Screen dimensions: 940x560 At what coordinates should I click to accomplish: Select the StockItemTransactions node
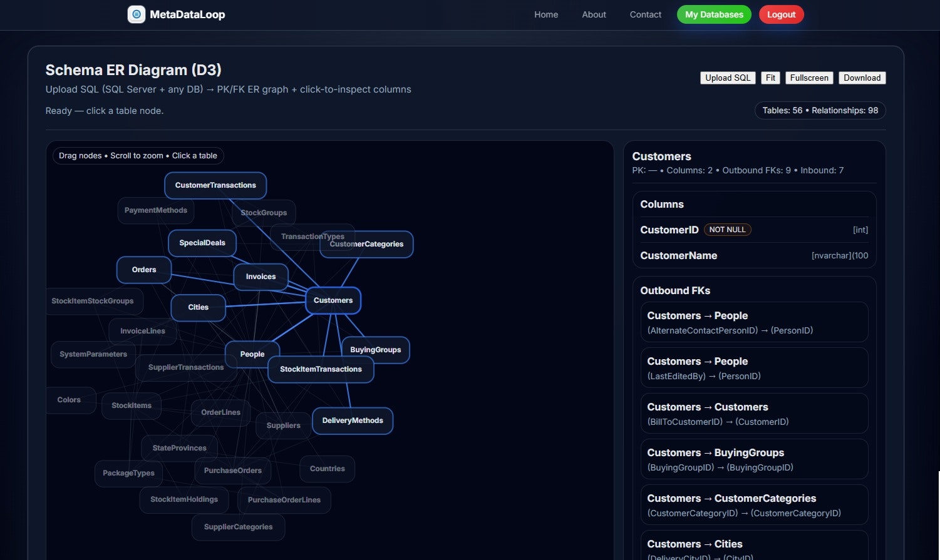pyautogui.click(x=321, y=369)
